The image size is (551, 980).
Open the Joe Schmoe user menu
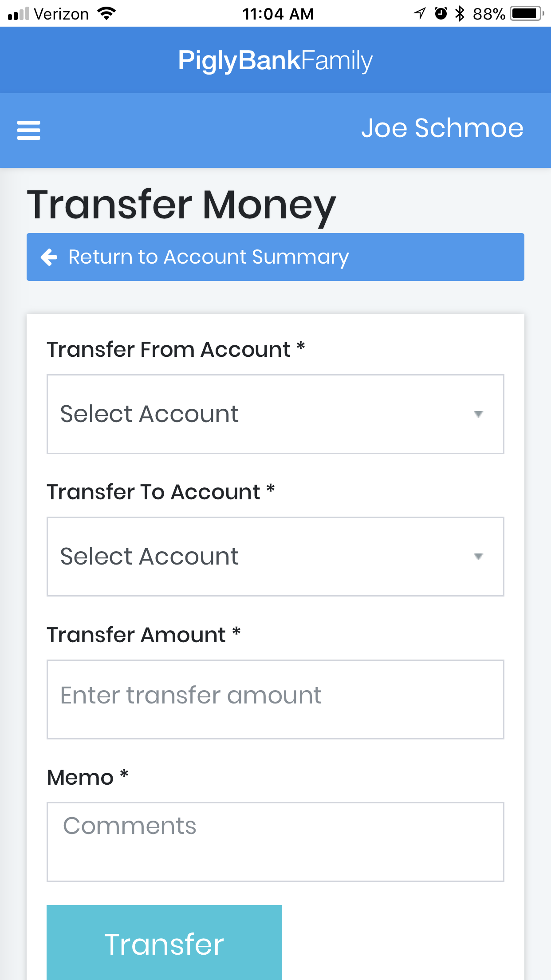coord(442,128)
